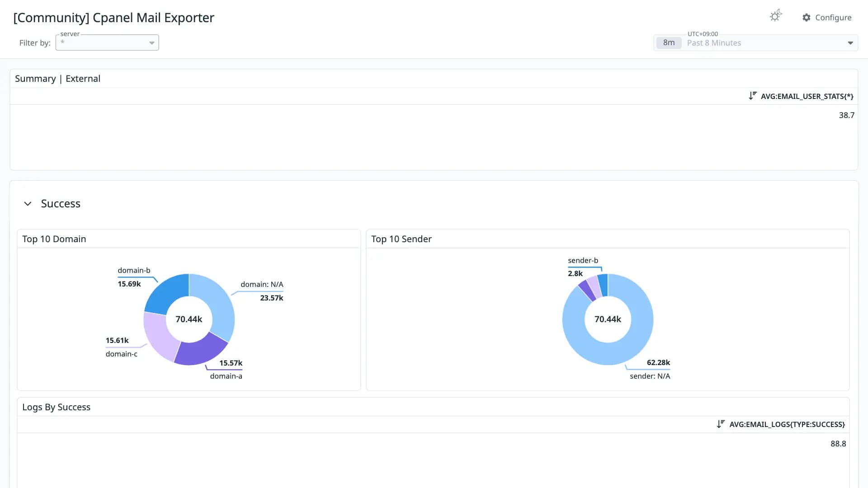868x488 pixels.
Task: Click the 15.69k value label
Action: (x=129, y=284)
